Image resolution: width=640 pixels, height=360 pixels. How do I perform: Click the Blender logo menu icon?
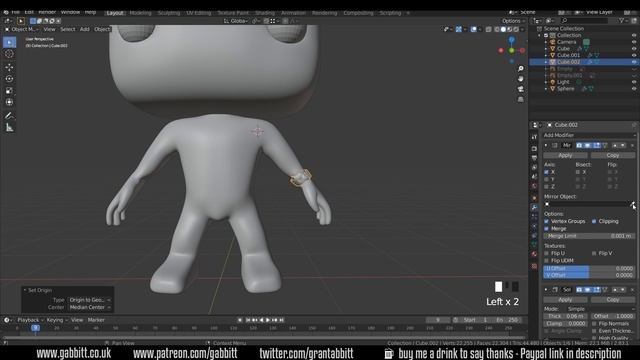[6, 12]
